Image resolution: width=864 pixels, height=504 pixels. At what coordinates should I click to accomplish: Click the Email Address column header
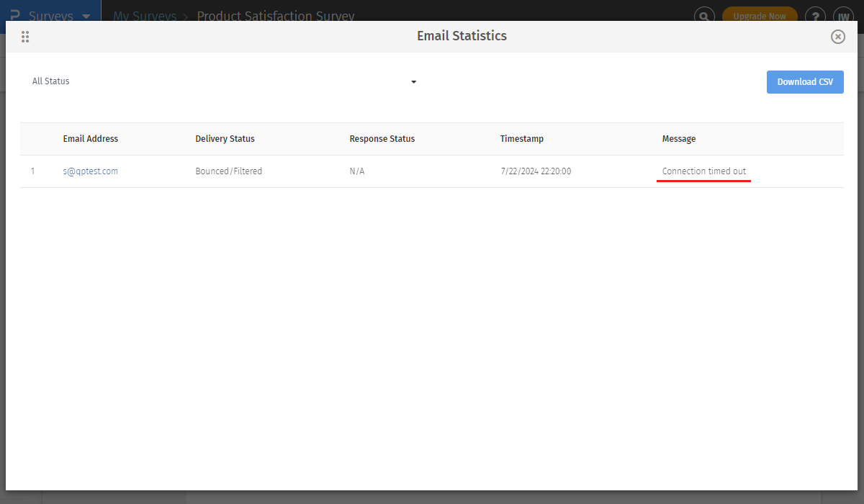click(x=91, y=139)
